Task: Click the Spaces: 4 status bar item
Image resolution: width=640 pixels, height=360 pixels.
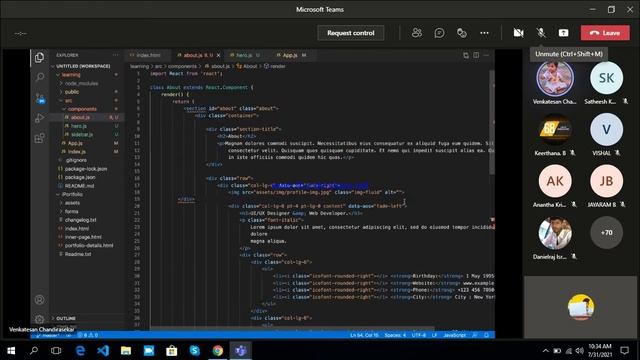Action: click(x=395, y=335)
